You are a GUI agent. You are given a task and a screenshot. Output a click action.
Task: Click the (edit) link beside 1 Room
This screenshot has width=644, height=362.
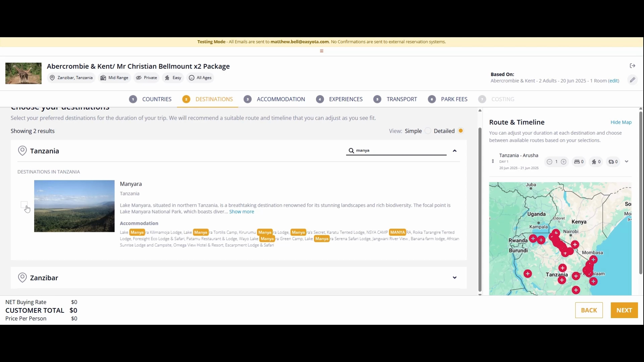614,81
